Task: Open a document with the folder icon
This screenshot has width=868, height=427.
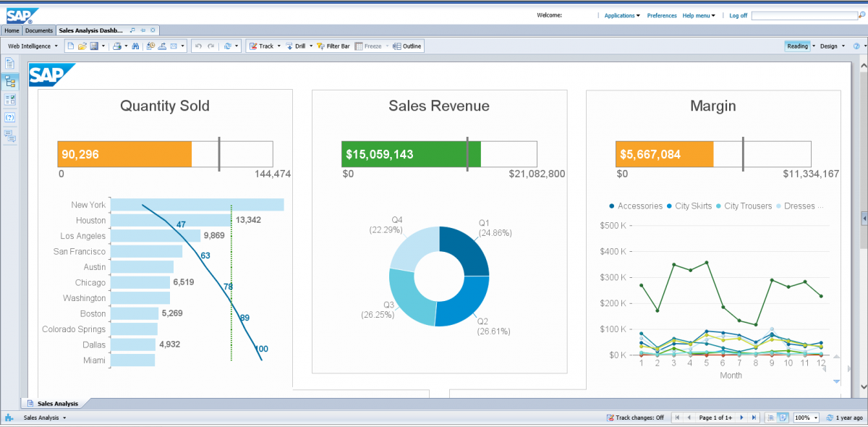Action: pos(82,46)
